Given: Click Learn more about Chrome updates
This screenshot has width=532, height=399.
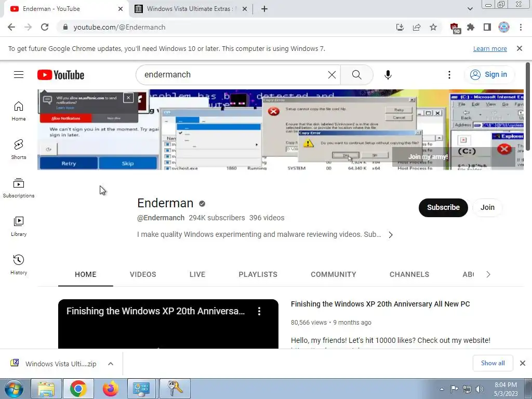Looking at the screenshot, I should click(x=490, y=48).
